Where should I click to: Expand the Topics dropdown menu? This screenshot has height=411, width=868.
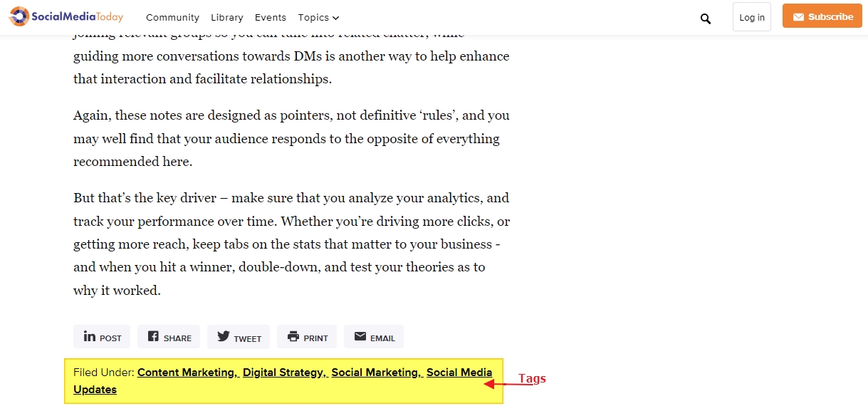pos(318,17)
